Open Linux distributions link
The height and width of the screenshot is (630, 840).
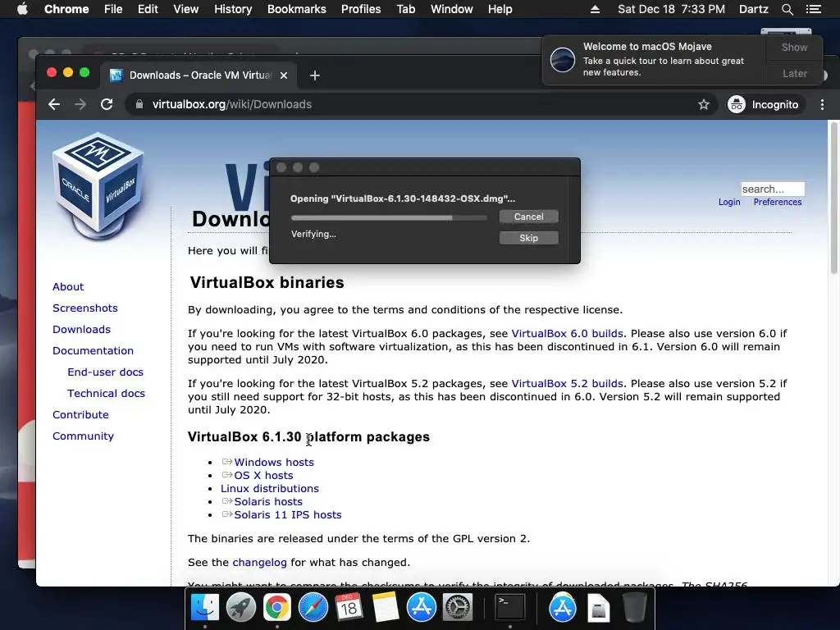click(269, 489)
